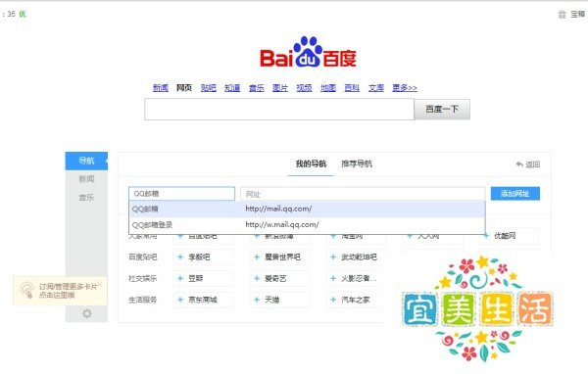
Task: Click the 百度一下 search button
Action: tap(442, 109)
